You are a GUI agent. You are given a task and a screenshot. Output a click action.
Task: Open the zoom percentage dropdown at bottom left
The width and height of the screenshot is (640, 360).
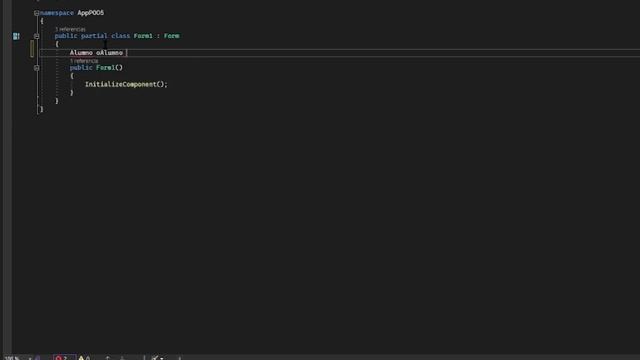[18, 358]
